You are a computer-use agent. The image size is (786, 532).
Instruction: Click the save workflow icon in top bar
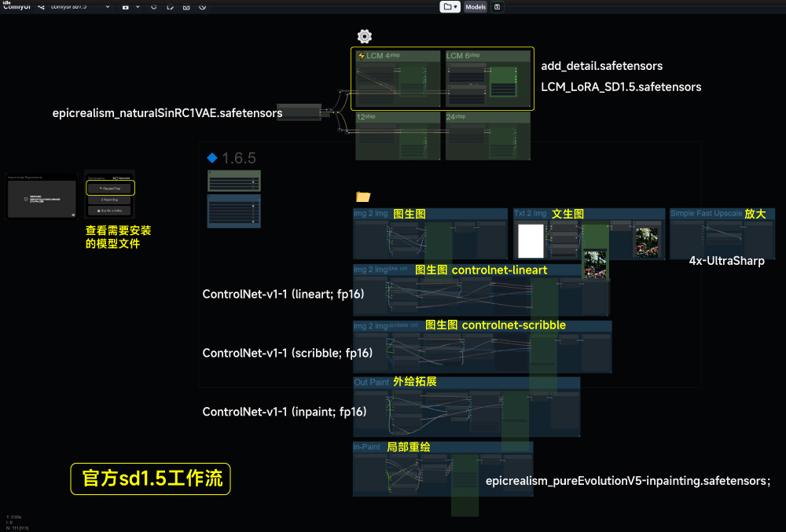126,6
